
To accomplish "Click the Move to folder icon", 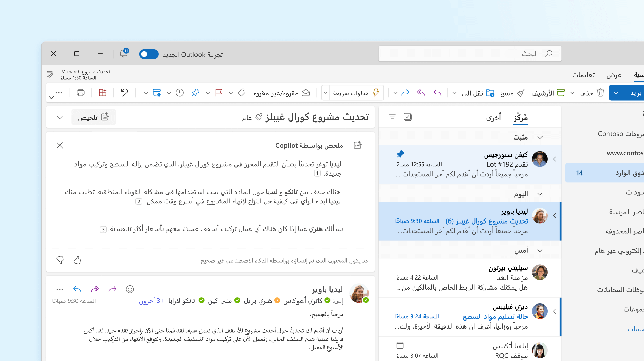I will [490, 93].
